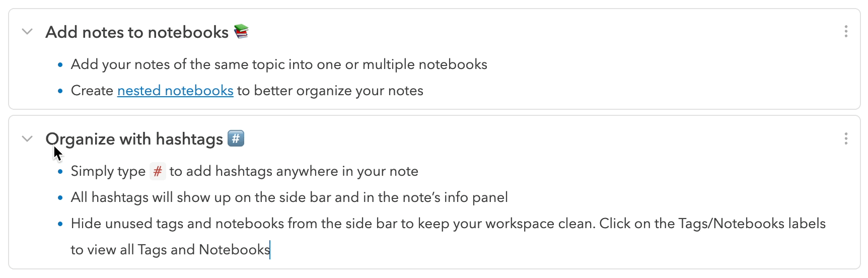Place cursor in "All hashtags will show up" line

pyautogui.click(x=289, y=197)
